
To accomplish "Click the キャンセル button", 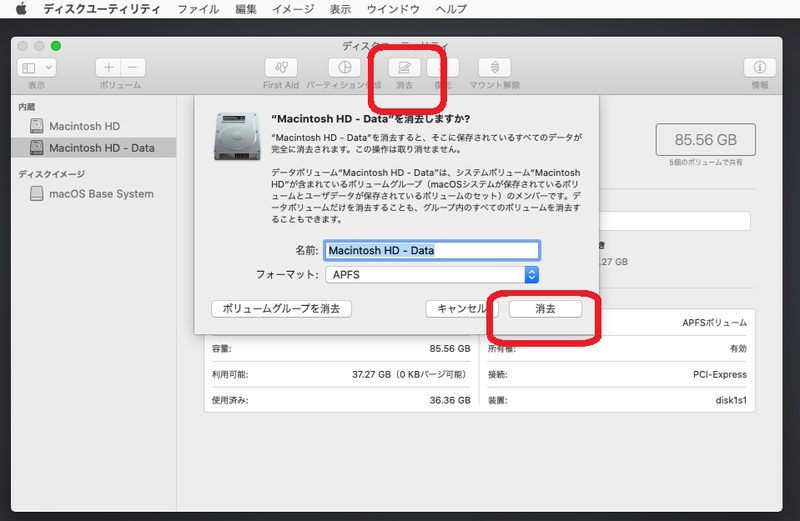I will tap(461, 309).
